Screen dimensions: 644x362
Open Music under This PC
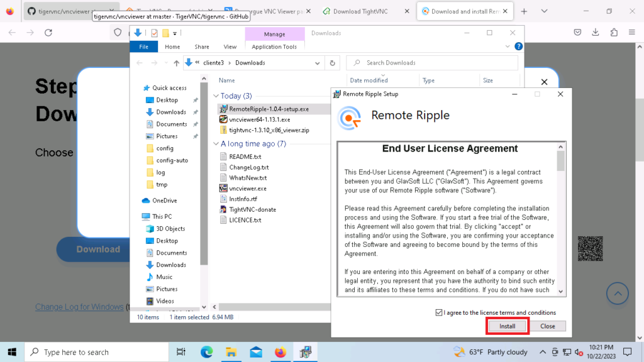[164, 277]
